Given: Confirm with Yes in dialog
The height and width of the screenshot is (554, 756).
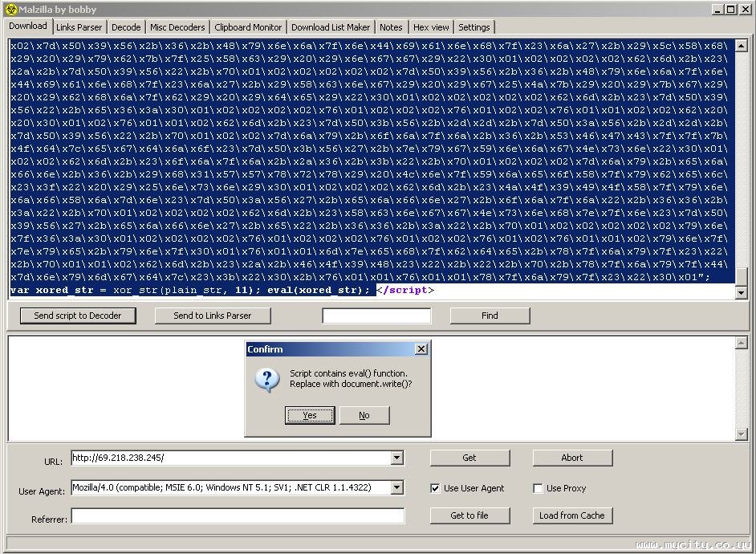Looking at the screenshot, I should (310, 415).
